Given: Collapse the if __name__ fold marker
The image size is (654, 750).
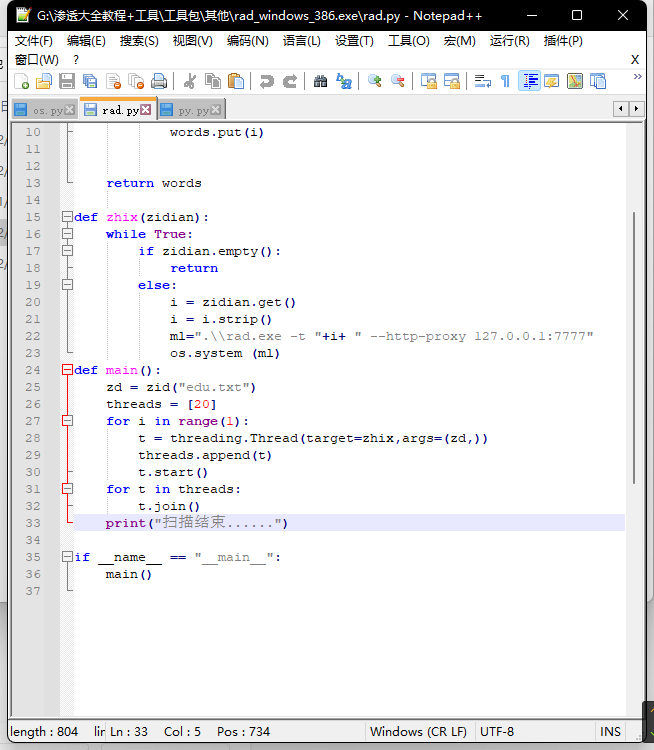Looking at the screenshot, I should tap(67, 557).
